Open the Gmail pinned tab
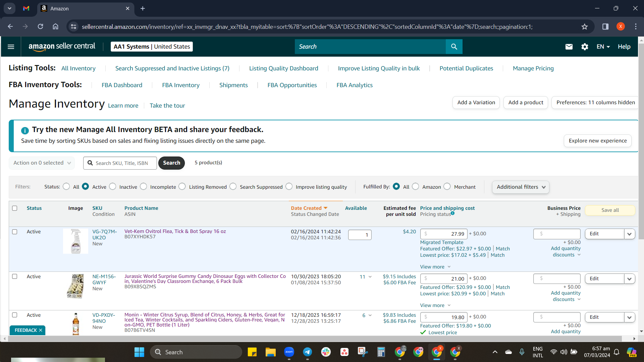 point(26,8)
